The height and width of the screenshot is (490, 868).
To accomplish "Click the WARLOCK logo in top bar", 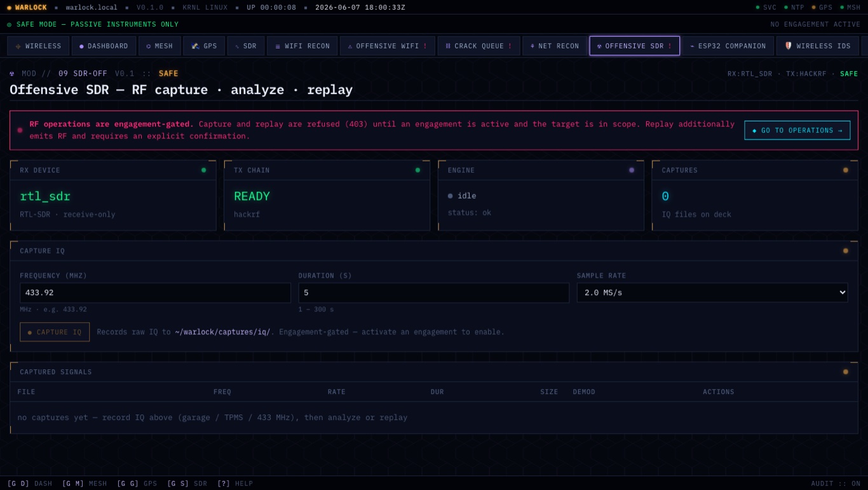I will pyautogui.click(x=27, y=8).
